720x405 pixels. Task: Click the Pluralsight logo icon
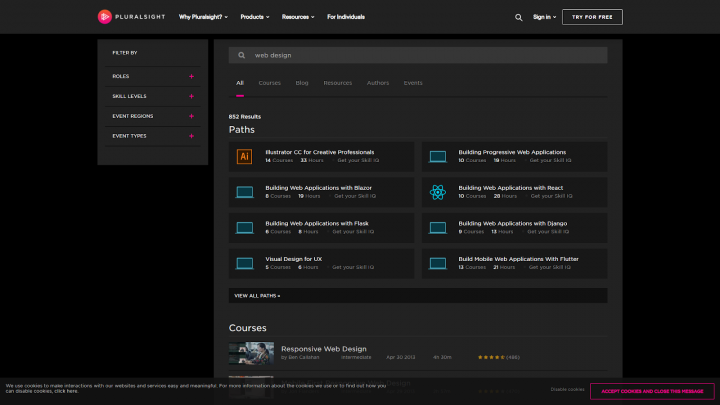tap(103, 17)
